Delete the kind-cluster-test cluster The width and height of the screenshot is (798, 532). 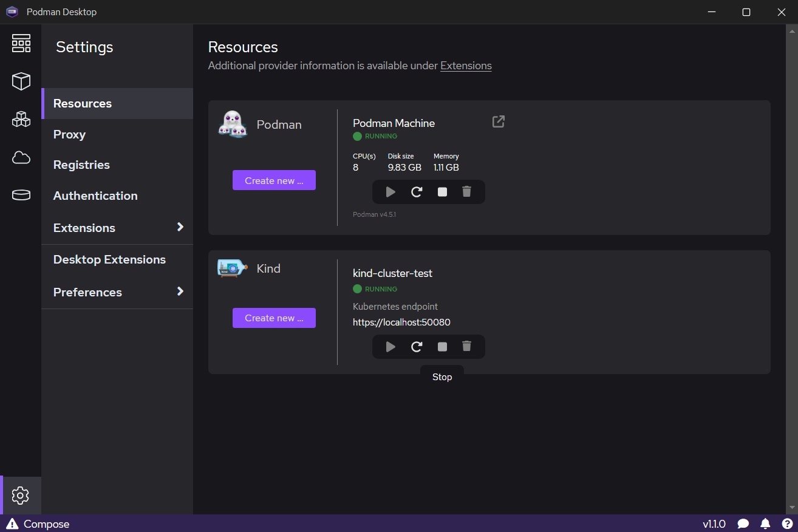[x=466, y=347]
